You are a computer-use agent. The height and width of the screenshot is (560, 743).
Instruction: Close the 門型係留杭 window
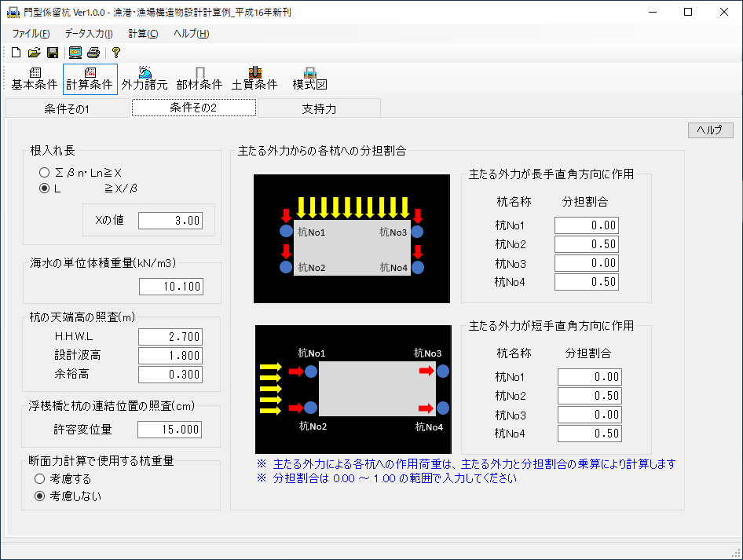click(x=724, y=12)
